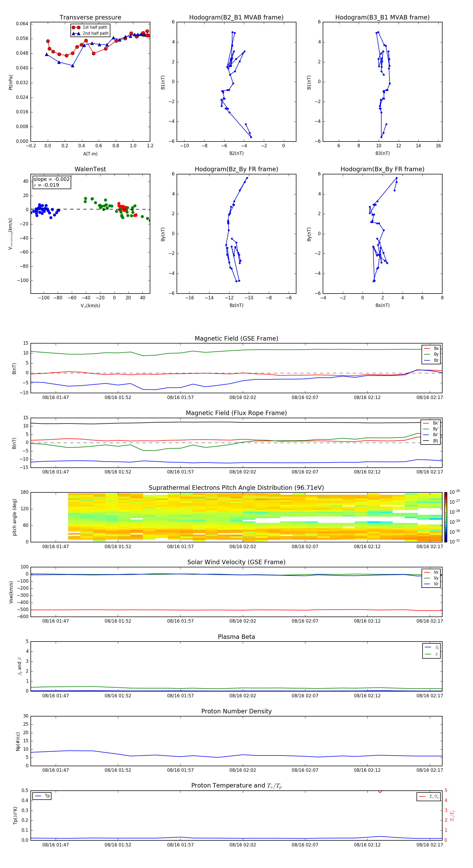This screenshot has height=868, width=473.
Task: Select Bx in the GSE magnetic field legend
Action: pyautogui.click(x=431, y=349)
